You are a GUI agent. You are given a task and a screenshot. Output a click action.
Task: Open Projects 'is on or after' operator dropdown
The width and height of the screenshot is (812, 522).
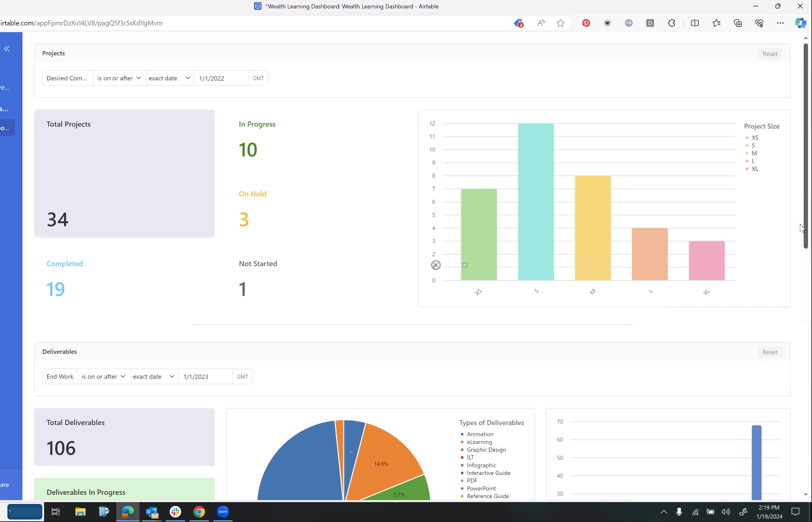point(119,78)
